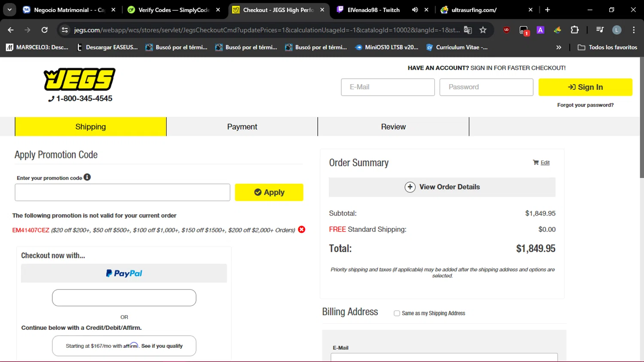This screenshot has height=362, width=644.
Task: Click the Password sign-in field
Action: coord(486,87)
